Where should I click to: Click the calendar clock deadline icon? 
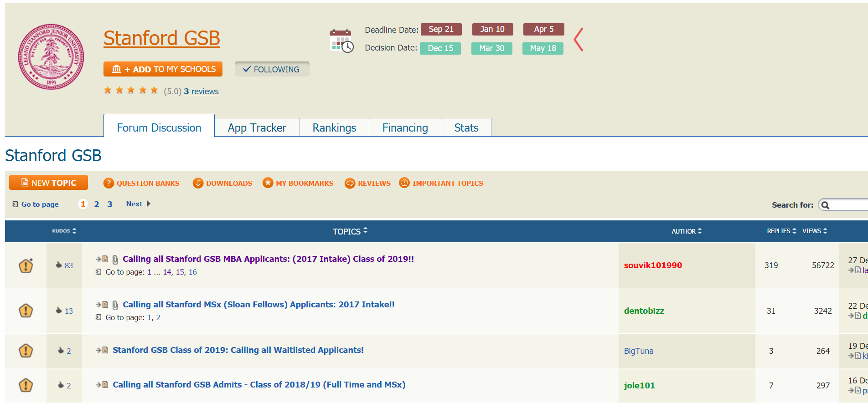(341, 41)
